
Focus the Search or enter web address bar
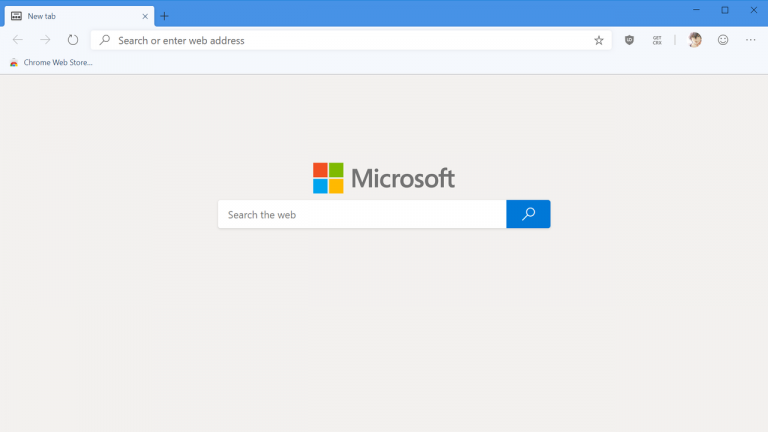point(351,40)
